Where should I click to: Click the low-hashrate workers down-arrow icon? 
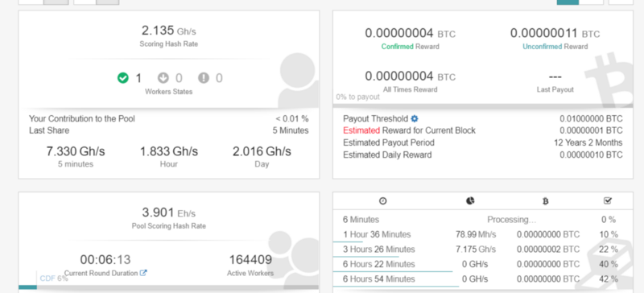[x=163, y=77]
